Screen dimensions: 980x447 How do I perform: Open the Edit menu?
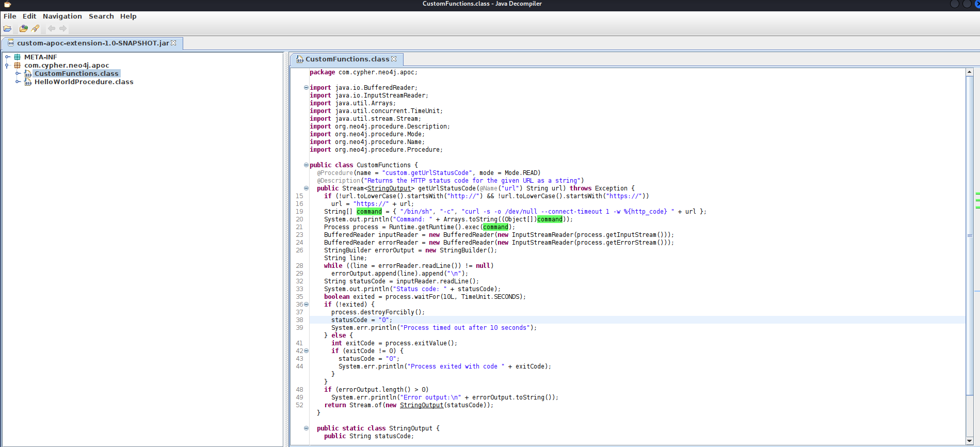pos(29,17)
